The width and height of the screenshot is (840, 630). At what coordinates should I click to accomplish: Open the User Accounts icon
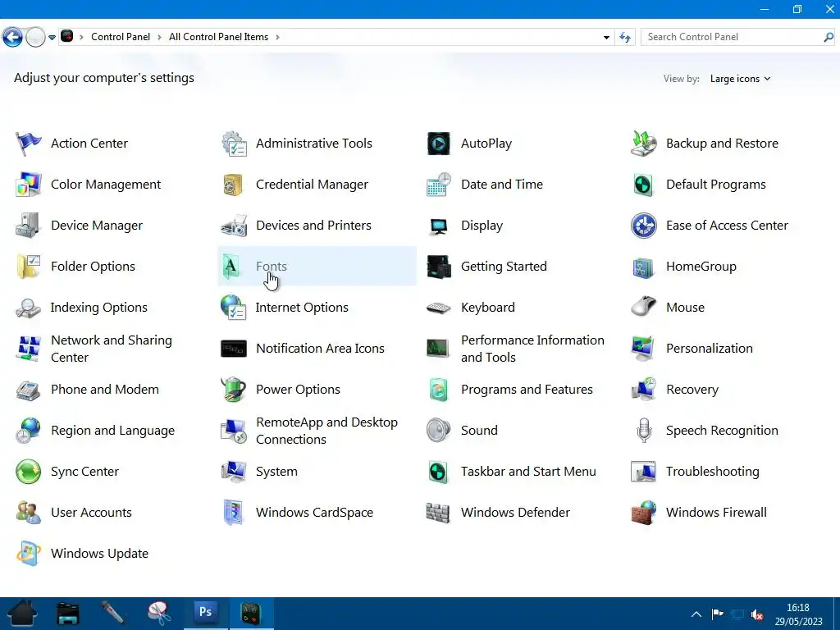28,513
